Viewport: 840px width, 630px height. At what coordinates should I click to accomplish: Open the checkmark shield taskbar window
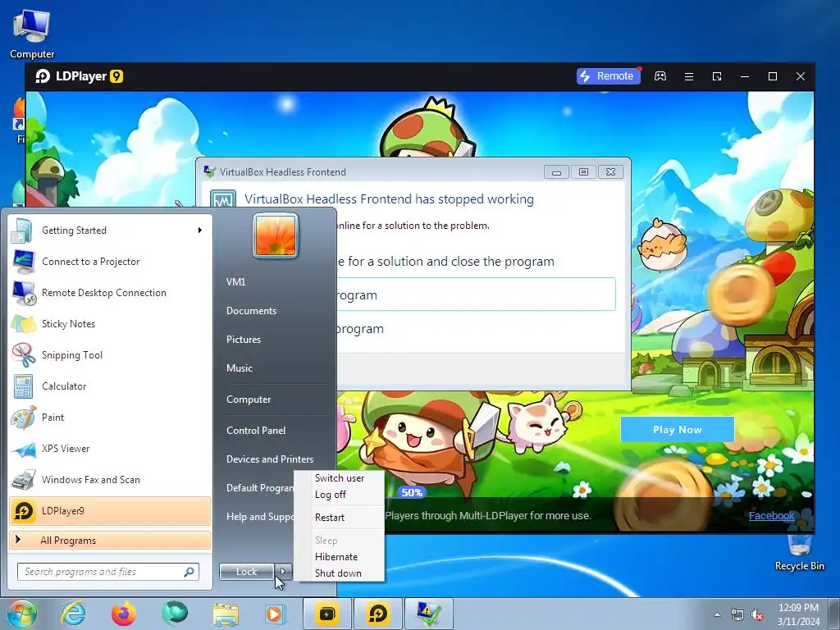(x=428, y=614)
